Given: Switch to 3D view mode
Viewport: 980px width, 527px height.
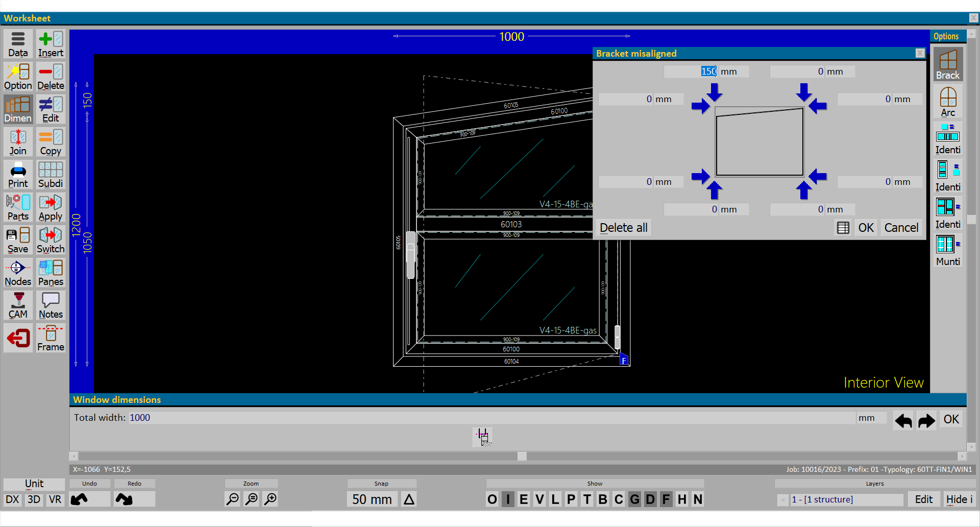Looking at the screenshot, I should coord(34,499).
